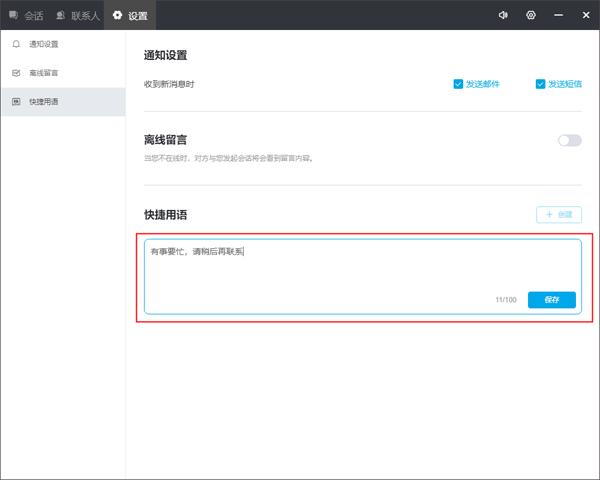Image resolution: width=600 pixels, height=480 pixels.
Task: Minimize the window
Action: click(558, 15)
